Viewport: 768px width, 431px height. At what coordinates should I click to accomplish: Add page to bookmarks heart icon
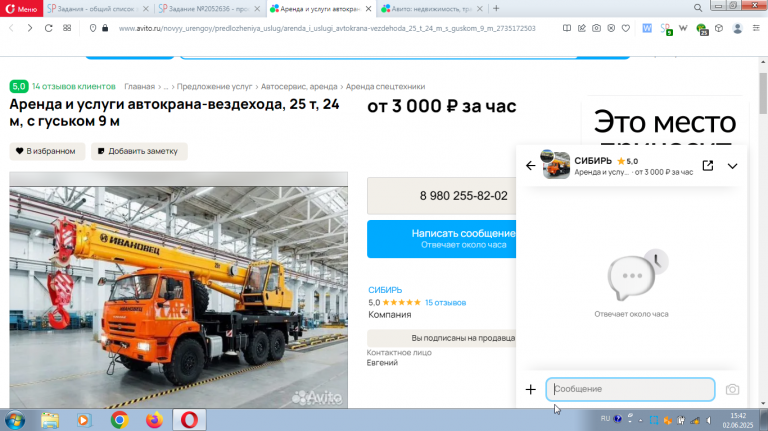coord(625,28)
